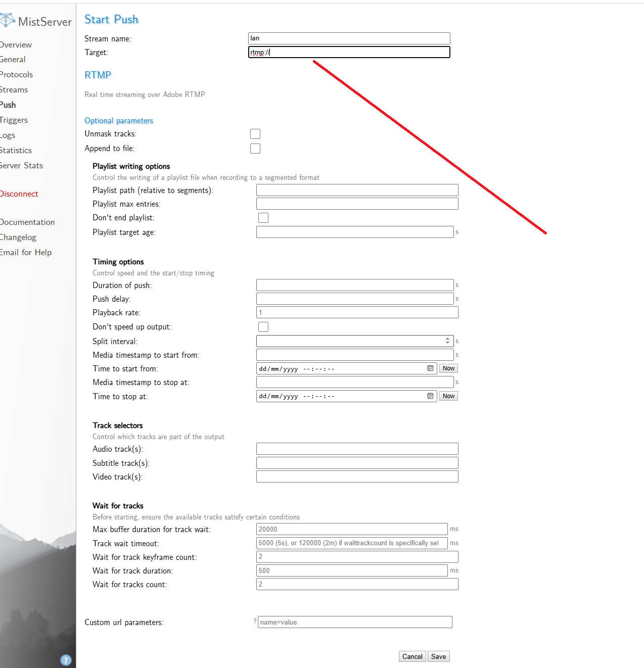Screen dimensions: 644x668
Task: Click the Subtitle track(s) field
Action: pyautogui.click(x=357, y=463)
